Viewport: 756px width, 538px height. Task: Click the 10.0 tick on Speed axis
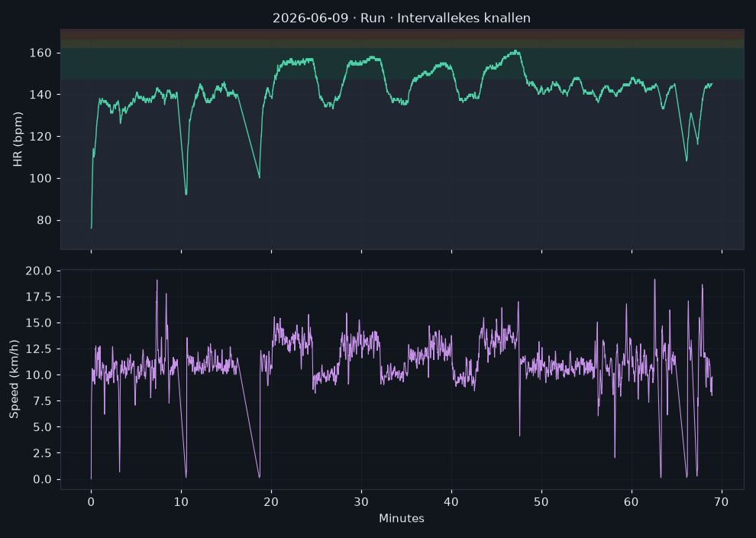click(x=39, y=375)
